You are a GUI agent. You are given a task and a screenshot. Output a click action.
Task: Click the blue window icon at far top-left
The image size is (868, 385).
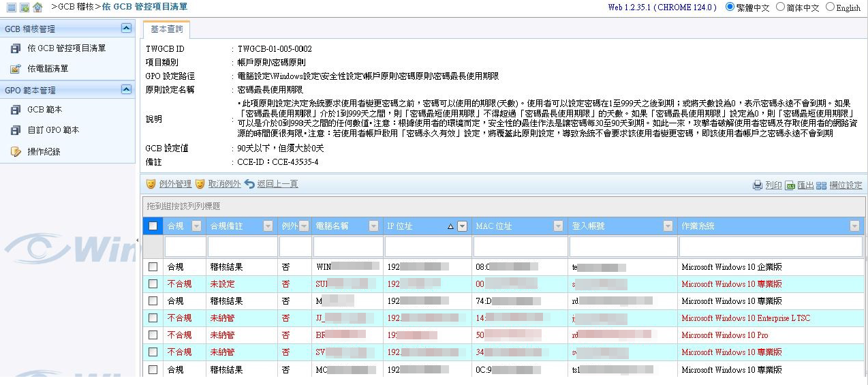pos(12,7)
